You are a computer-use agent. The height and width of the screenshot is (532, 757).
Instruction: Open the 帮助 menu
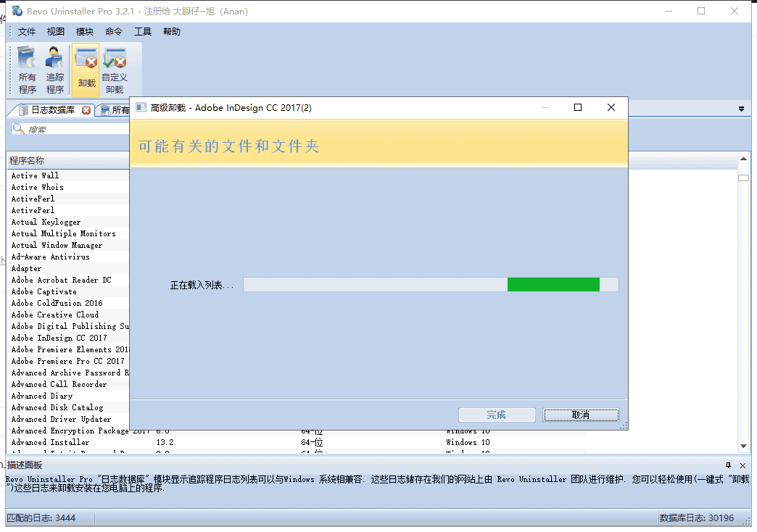172,31
